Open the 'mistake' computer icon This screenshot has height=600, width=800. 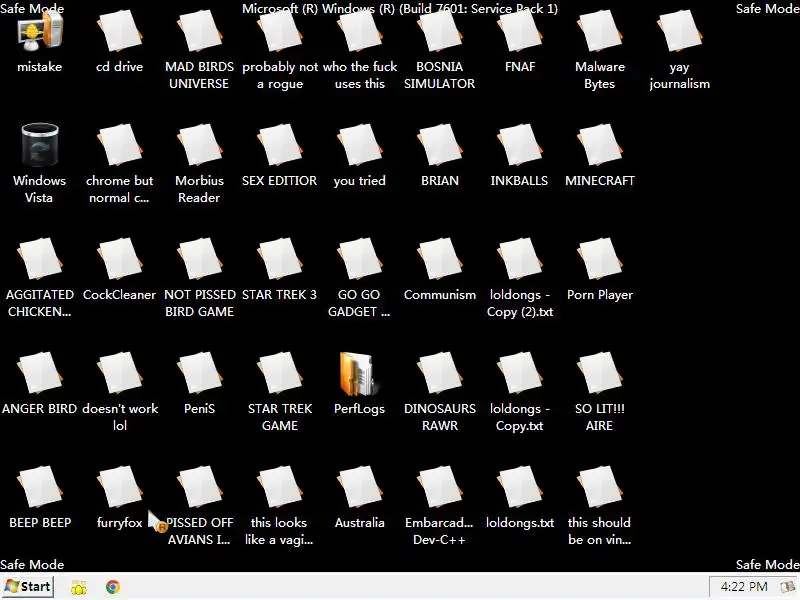pos(40,33)
